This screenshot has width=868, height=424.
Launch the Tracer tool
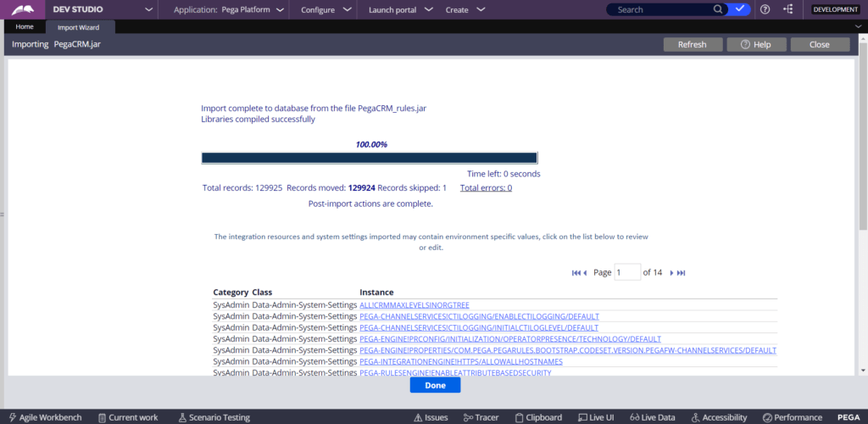tap(481, 417)
